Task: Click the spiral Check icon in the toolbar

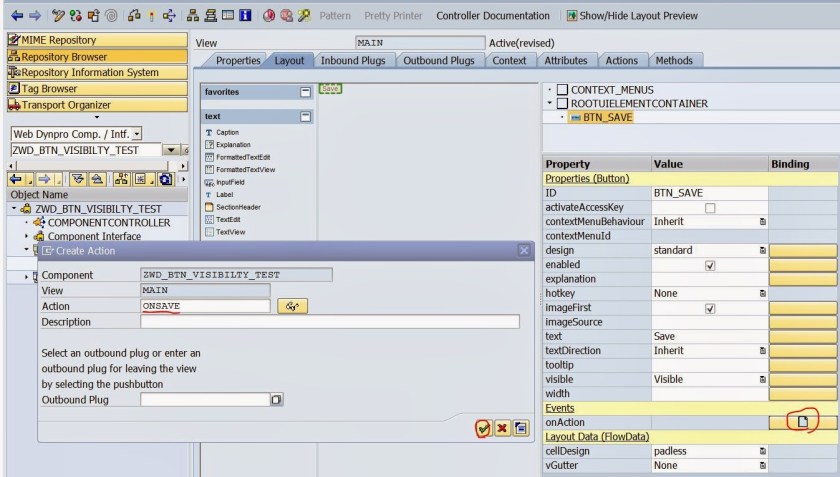Action: (111, 16)
